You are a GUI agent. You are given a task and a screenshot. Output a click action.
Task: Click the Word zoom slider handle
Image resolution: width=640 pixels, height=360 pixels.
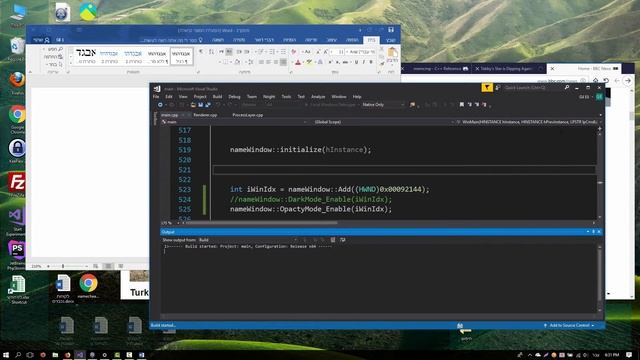63,266
